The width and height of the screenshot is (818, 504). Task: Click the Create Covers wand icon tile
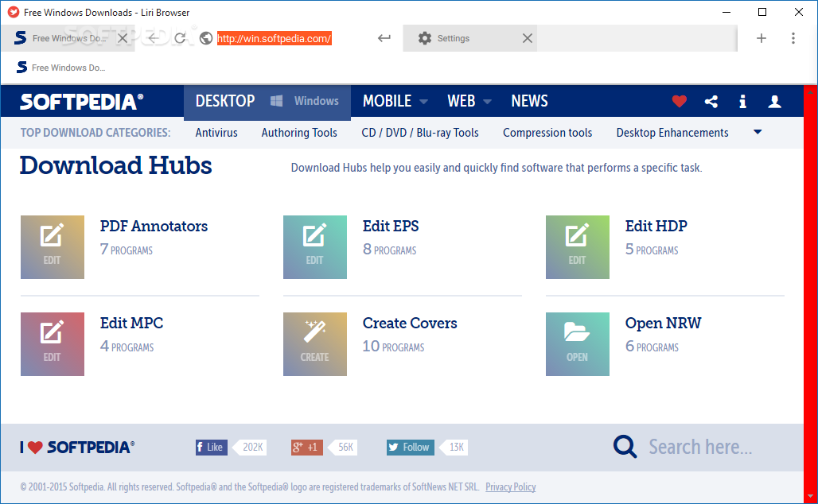pyautogui.click(x=315, y=344)
